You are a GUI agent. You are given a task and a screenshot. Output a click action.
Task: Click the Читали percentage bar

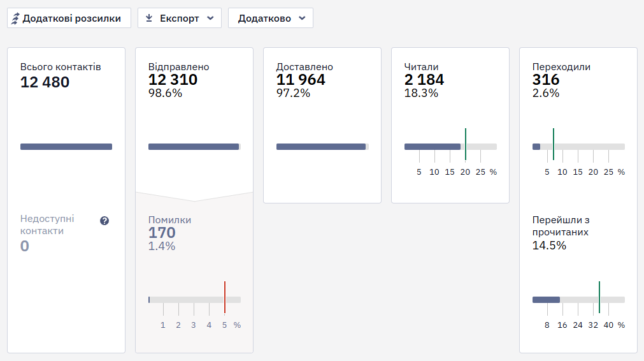tap(450, 147)
